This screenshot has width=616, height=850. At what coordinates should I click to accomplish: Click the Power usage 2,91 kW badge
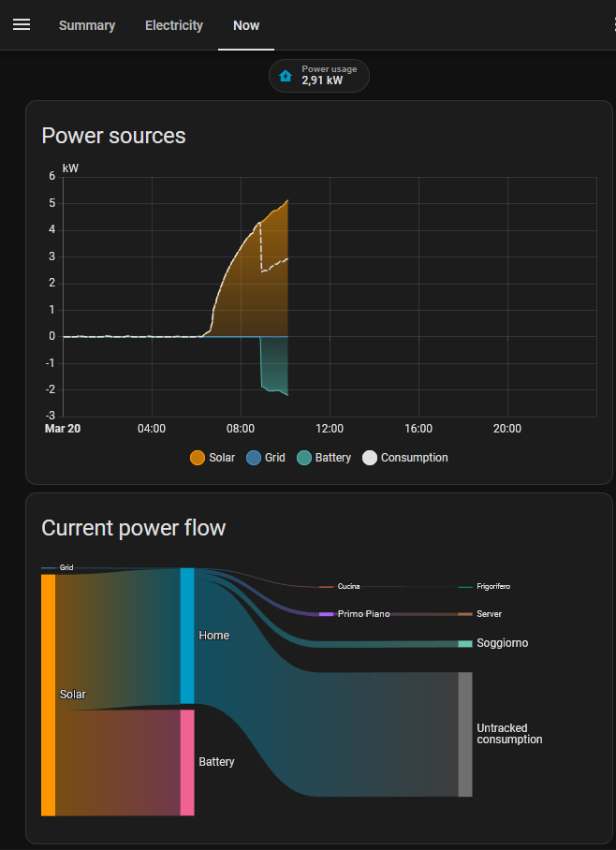pos(319,76)
